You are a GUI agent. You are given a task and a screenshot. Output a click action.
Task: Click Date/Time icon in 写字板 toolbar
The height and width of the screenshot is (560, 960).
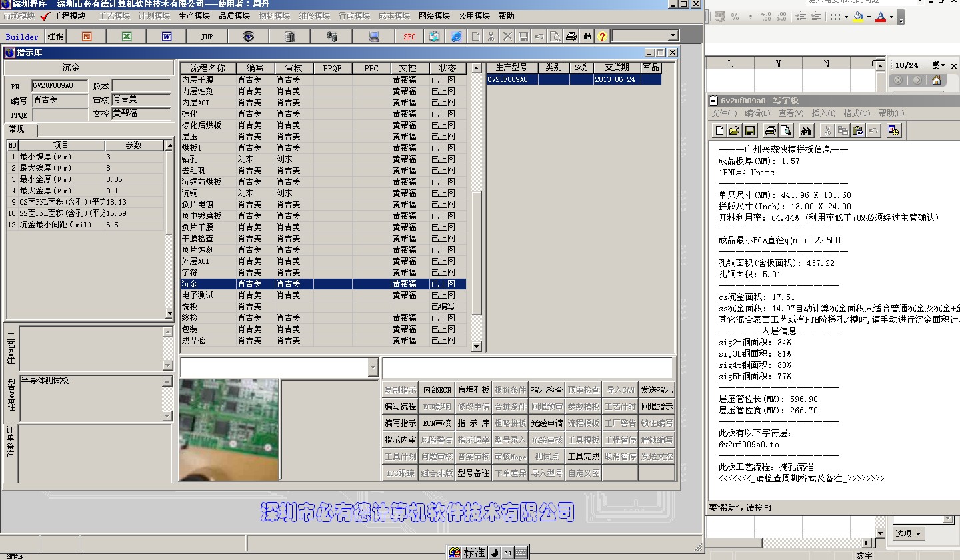894,131
